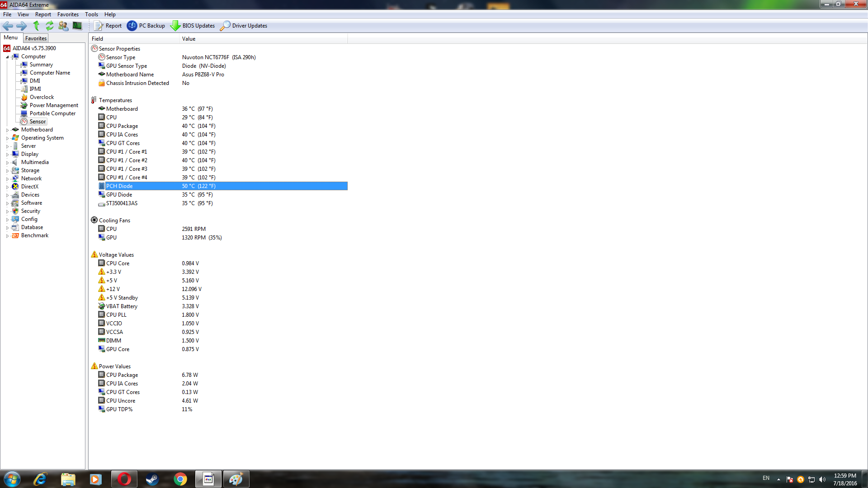The width and height of the screenshot is (868, 488).
Task: Open PC Backup from the toolbar
Action: (146, 26)
